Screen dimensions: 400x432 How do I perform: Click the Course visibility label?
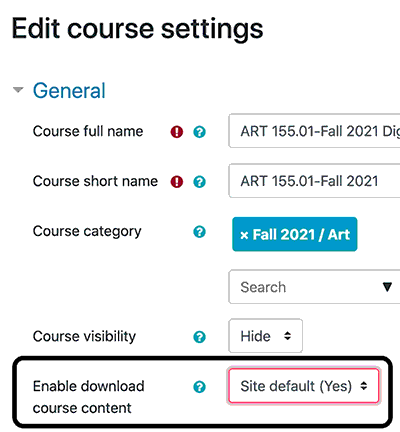[84, 336]
